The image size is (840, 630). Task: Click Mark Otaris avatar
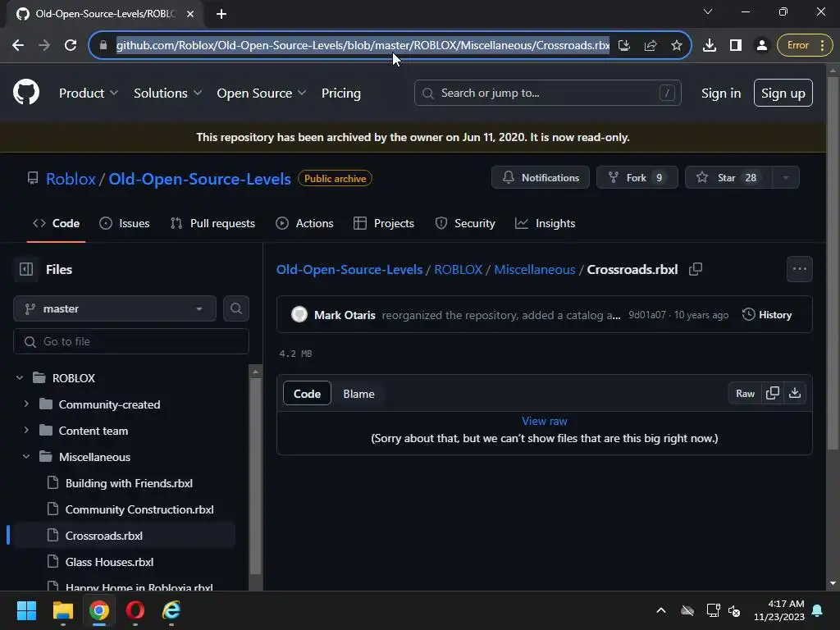(x=299, y=314)
